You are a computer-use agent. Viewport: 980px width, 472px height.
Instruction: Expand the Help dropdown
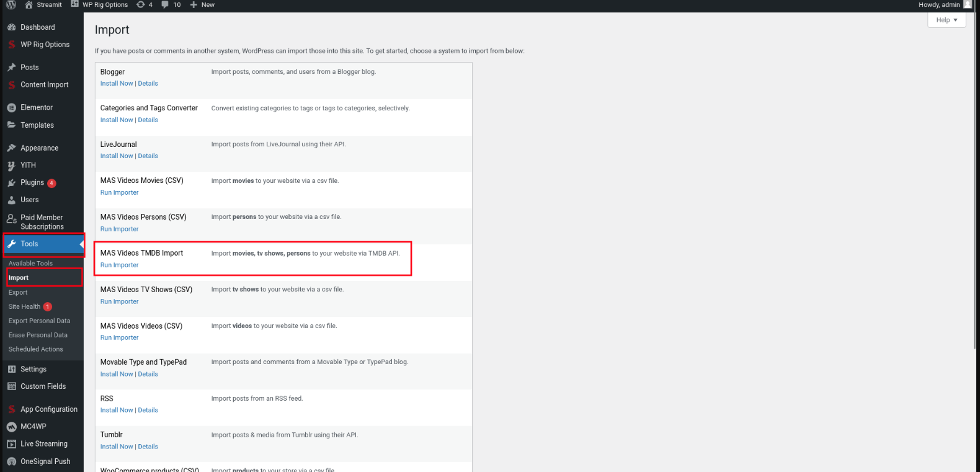pyautogui.click(x=947, y=20)
